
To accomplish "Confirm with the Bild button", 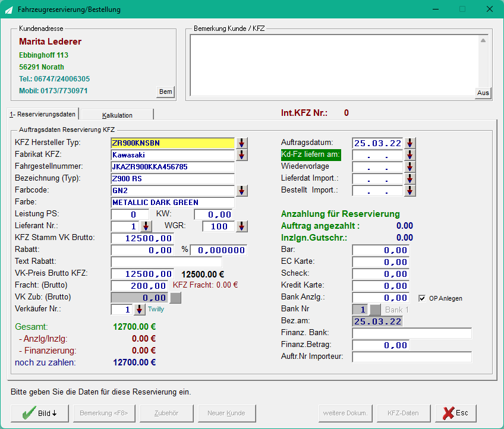I will pyautogui.click(x=40, y=413).
